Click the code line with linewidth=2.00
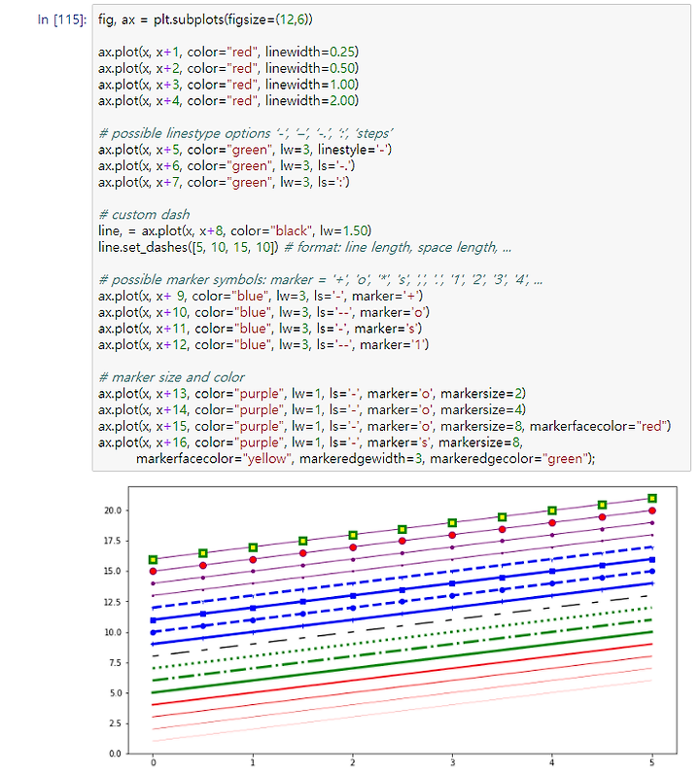The height and width of the screenshot is (775, 700). (x=228, y=101)
